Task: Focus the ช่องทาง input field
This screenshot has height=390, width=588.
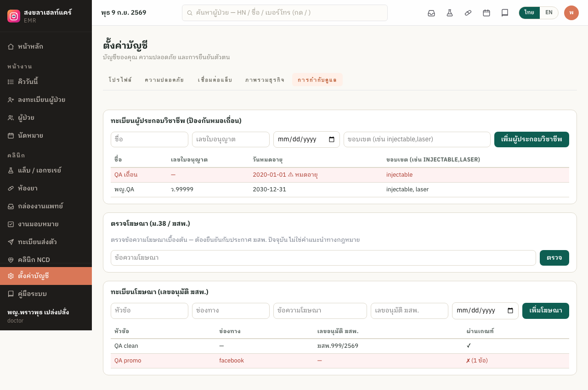Action: pyautogui.click(x=231, y=311)
